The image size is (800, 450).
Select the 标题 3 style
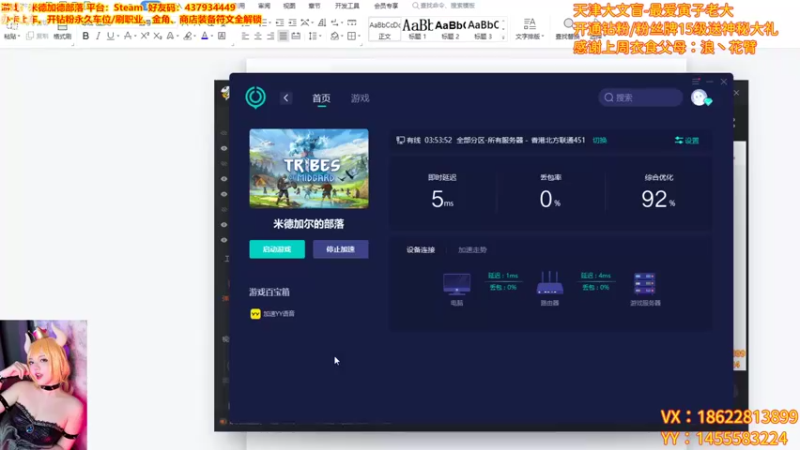pyautogui.click(x=483, y=30)
